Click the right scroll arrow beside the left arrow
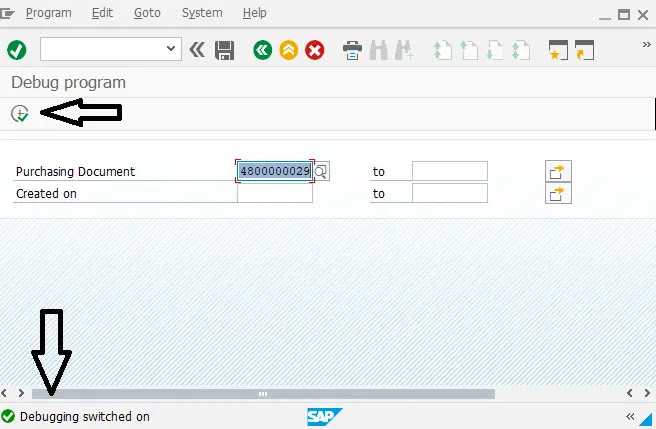This screenshot has height=429, width=656. pos(21,393)
